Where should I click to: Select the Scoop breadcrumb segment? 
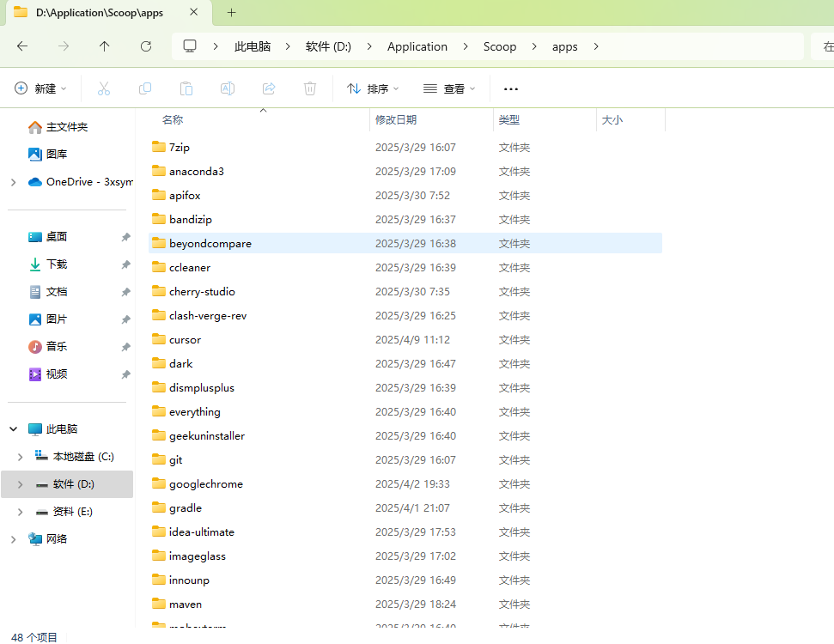pos(500,47)
